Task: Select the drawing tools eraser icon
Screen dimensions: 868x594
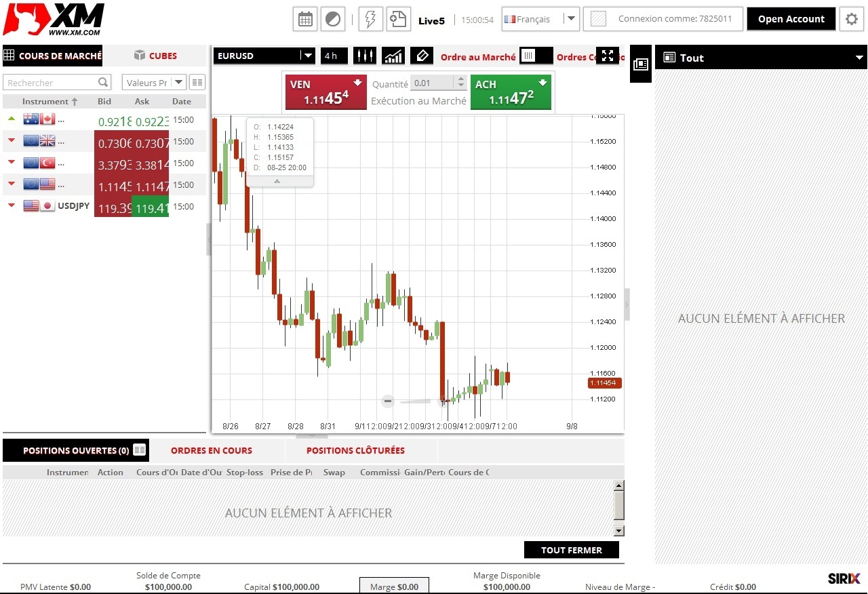Action: [422, 56]
